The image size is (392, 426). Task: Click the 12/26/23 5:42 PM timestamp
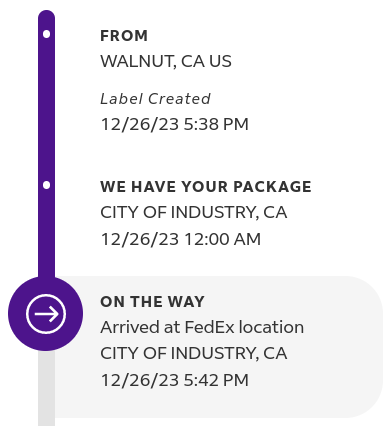tap(174, 380)
